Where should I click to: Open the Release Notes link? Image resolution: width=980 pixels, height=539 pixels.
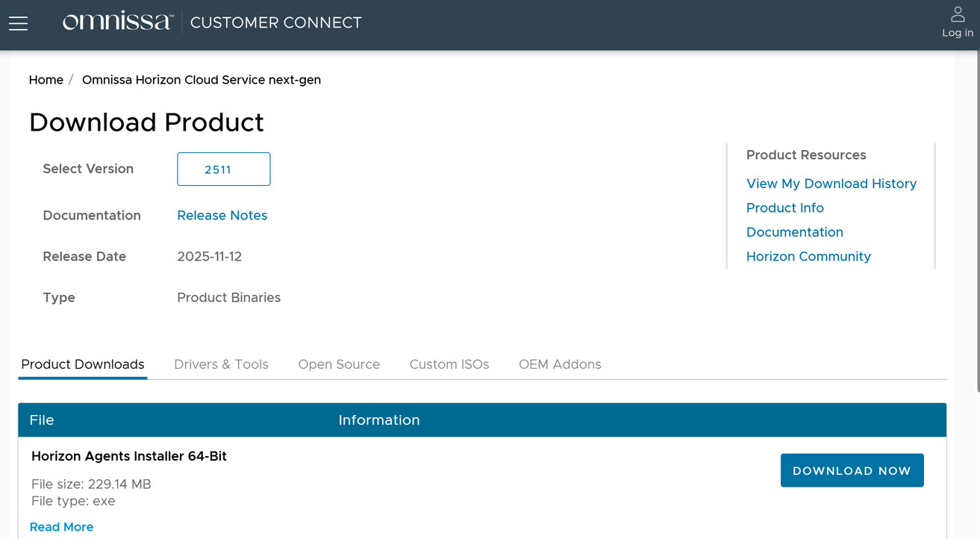pyautogui.click(x=222, y=216)
